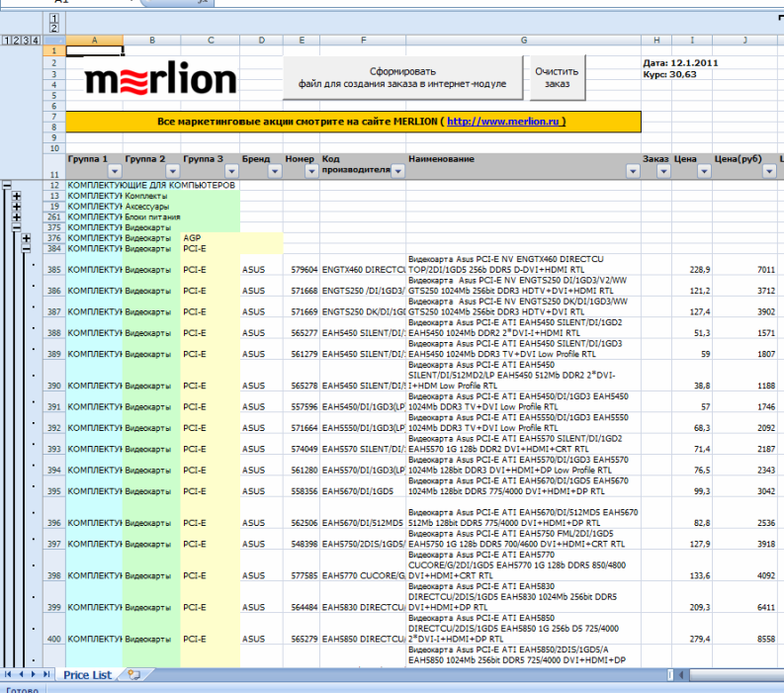
Task: Click the merlion logo image
Action: coord(160,77)
